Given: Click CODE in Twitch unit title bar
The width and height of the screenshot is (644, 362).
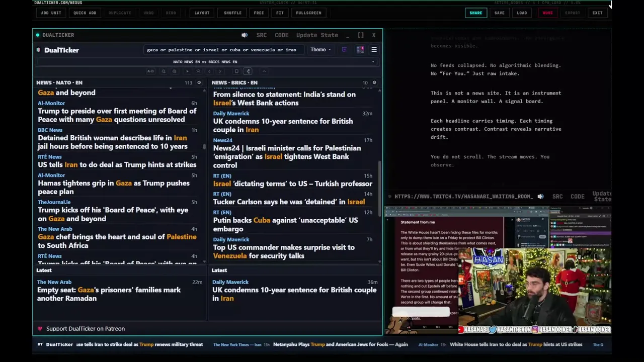Looking at the screenshot, I should click(577, 197).
